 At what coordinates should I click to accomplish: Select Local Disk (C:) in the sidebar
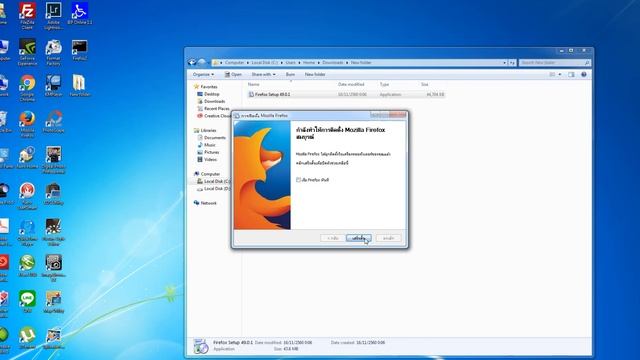coord(214,181)
